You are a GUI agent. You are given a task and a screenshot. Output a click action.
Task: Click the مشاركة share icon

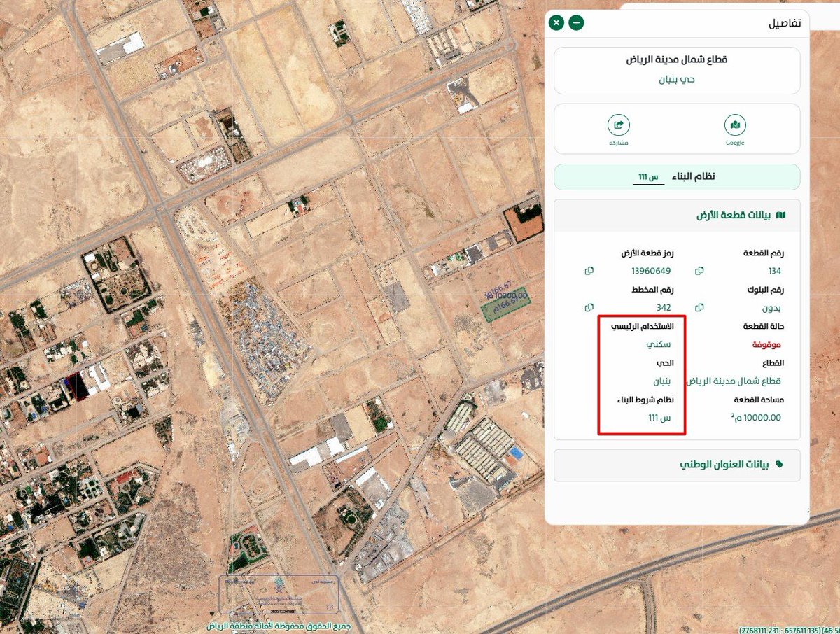618,125
